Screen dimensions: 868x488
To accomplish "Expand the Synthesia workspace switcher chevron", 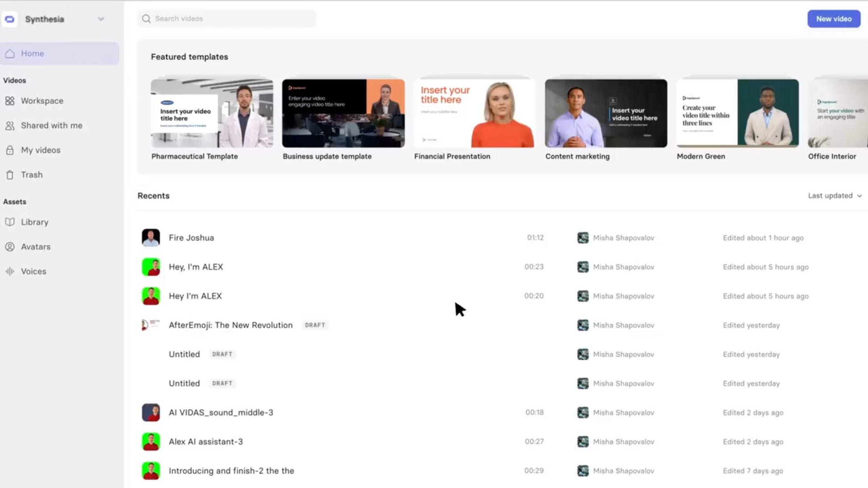I will pos(101,19).
